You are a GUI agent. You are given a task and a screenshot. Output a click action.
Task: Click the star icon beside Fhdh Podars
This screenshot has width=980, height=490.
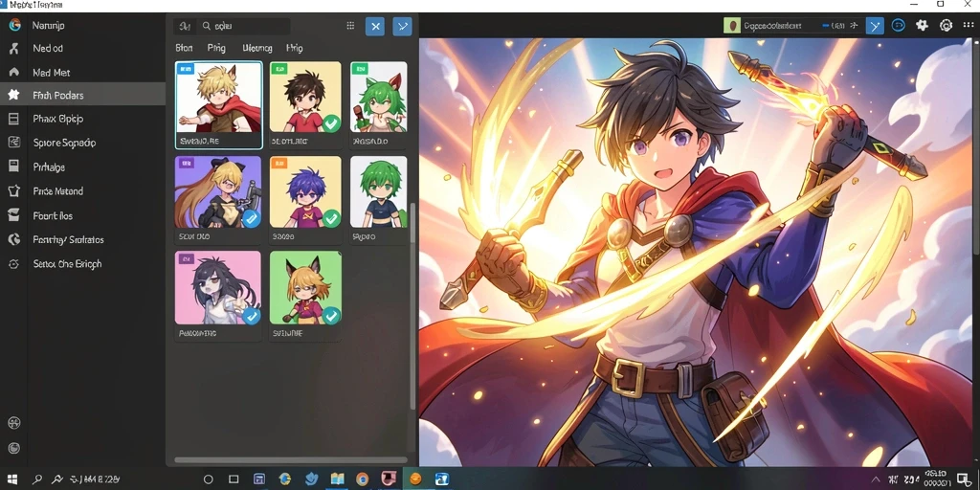[13, 95]
